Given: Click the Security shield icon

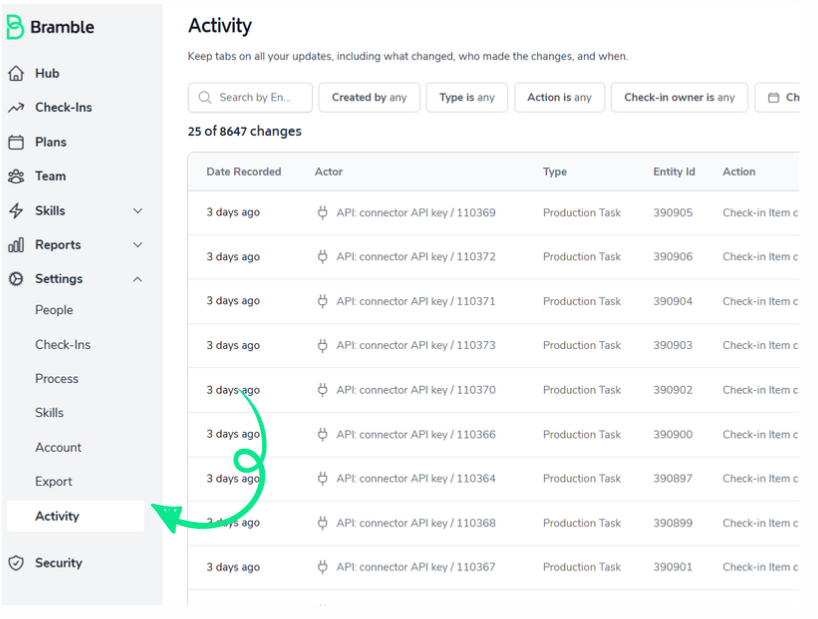Looking at the screenshot, I should 16,563.
